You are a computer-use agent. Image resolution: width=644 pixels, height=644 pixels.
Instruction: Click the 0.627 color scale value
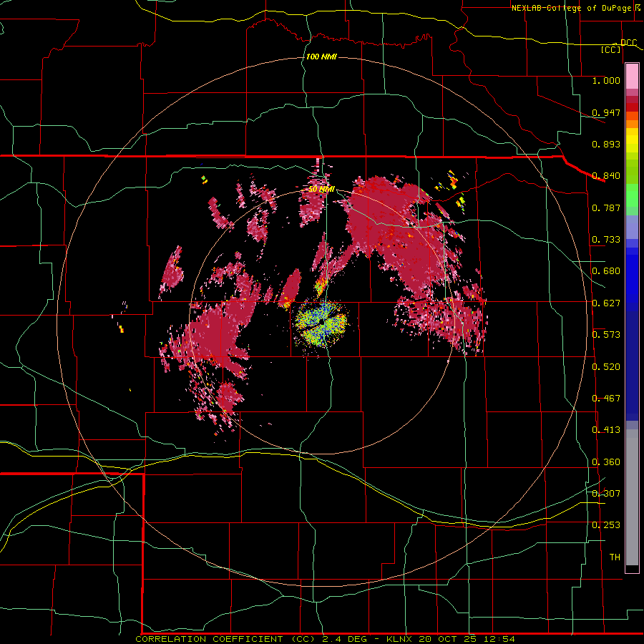click(x=606, y=303)
